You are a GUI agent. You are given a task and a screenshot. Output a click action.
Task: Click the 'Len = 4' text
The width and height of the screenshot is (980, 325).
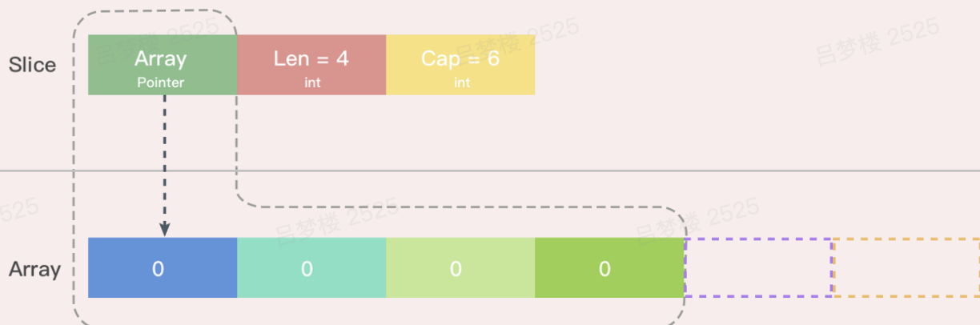(x=311, y=58)
